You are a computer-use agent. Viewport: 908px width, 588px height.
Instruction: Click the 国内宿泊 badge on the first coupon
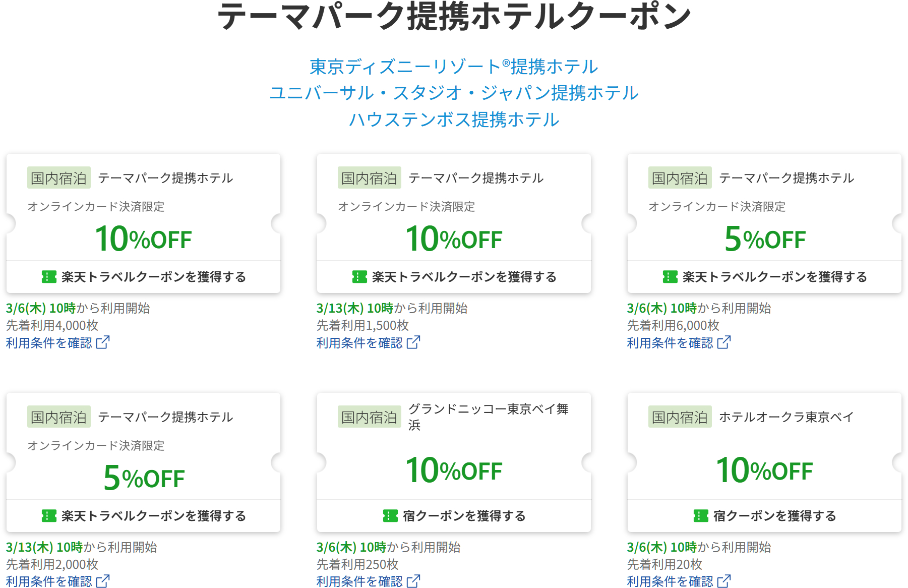(x=58, y=178)
